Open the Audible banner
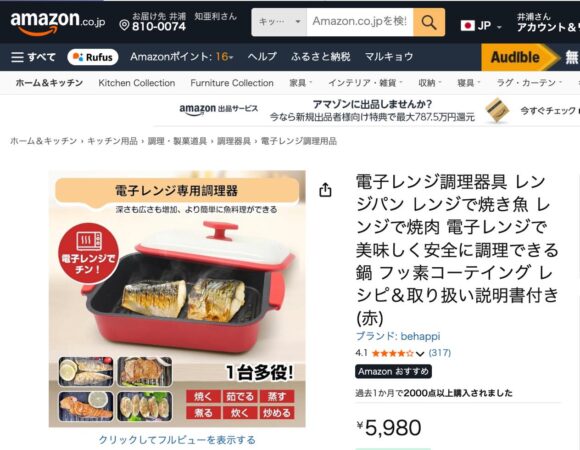 pos(520,57)
